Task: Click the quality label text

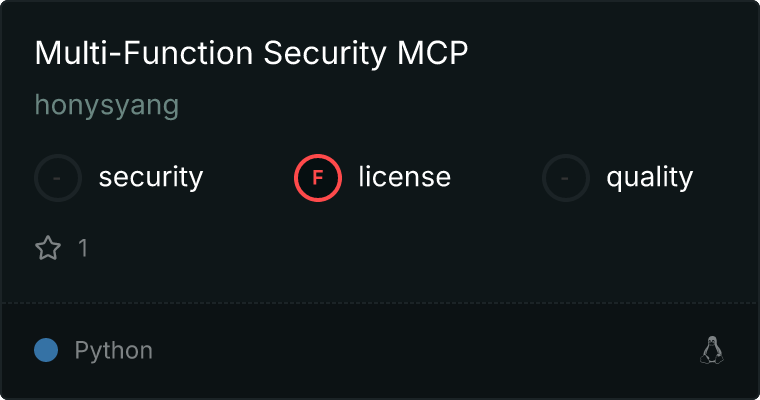Action: coord(649,178)
